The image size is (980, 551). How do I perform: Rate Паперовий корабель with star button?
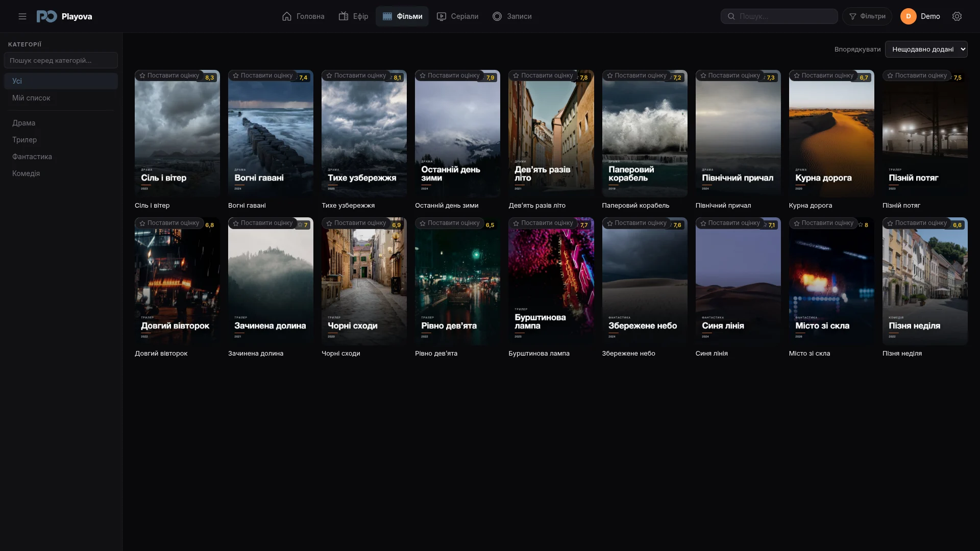pyautogui.click(x=636, y=76)
